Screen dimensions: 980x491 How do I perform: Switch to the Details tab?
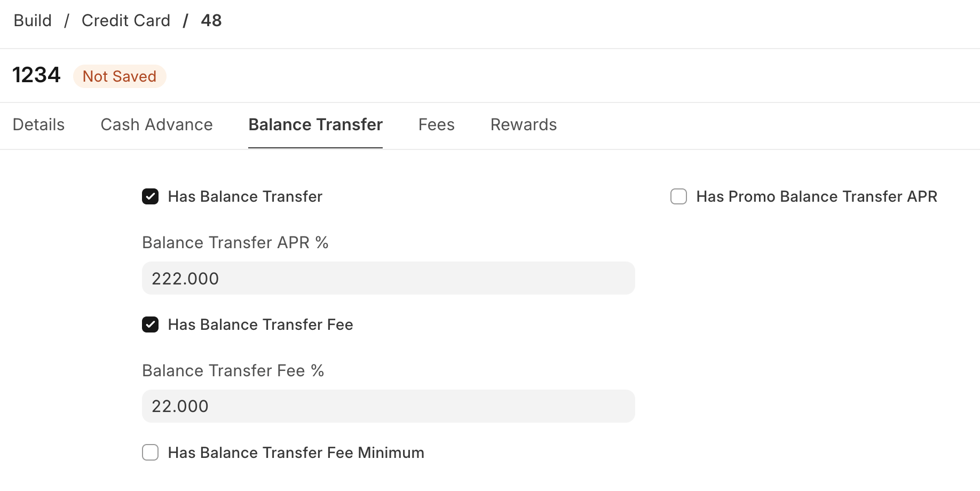(38, 125)
